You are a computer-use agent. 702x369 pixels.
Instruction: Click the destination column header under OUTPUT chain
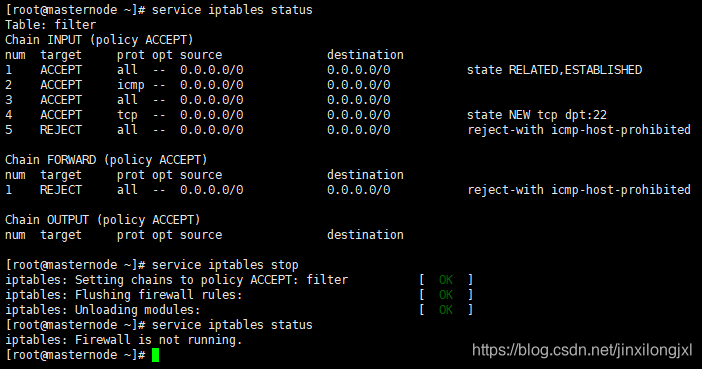coord(365,235)
